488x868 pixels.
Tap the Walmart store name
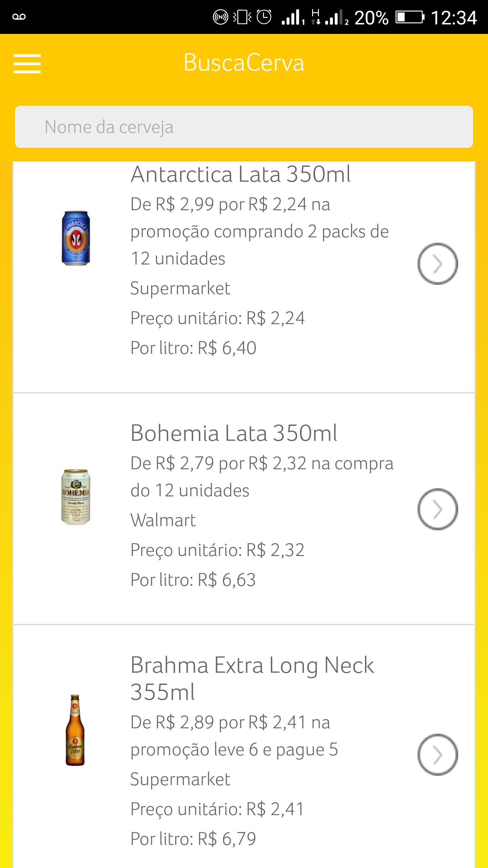click(163, 520)
